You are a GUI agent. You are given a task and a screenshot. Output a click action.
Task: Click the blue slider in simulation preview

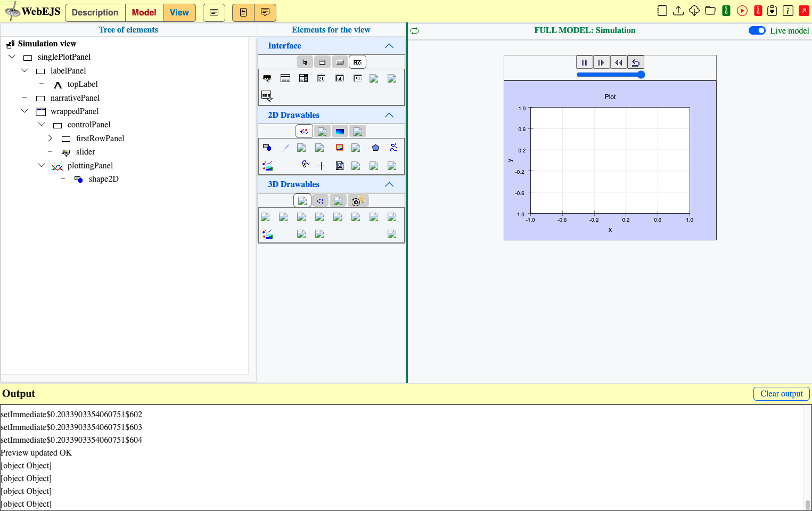[x=611, y=75]
